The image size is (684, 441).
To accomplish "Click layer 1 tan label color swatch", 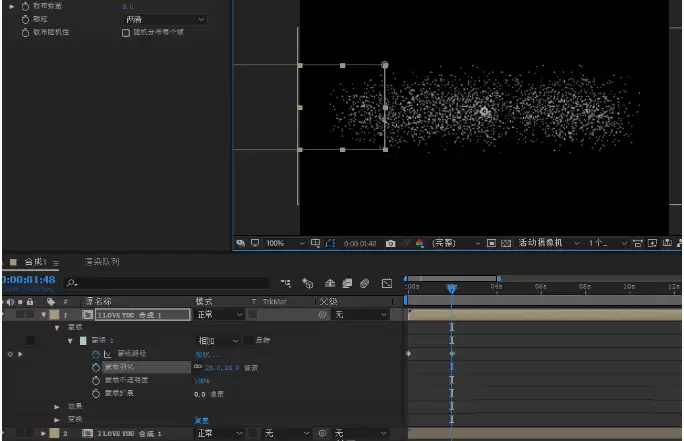I will click(x=54, y=315).
